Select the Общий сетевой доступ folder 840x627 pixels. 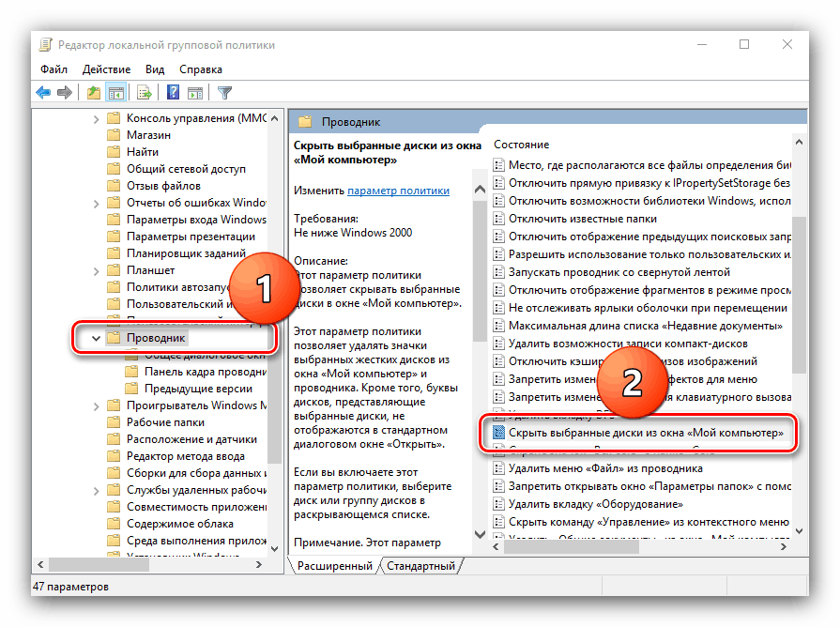coord(186,169)
